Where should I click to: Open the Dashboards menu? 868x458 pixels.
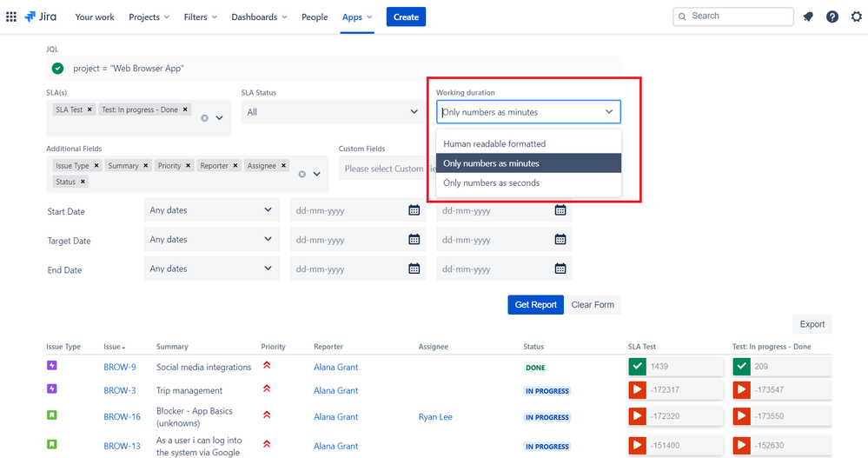coord(259,17)
